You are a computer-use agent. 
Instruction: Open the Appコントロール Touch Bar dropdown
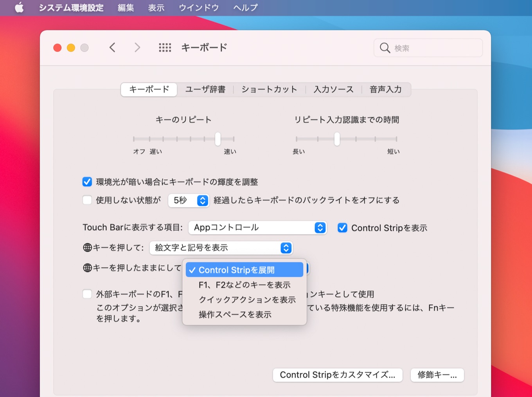coord(257,227)
